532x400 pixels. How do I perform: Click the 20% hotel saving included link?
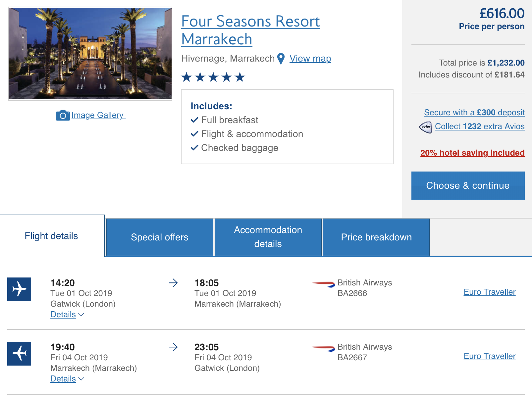coord(472,153)
